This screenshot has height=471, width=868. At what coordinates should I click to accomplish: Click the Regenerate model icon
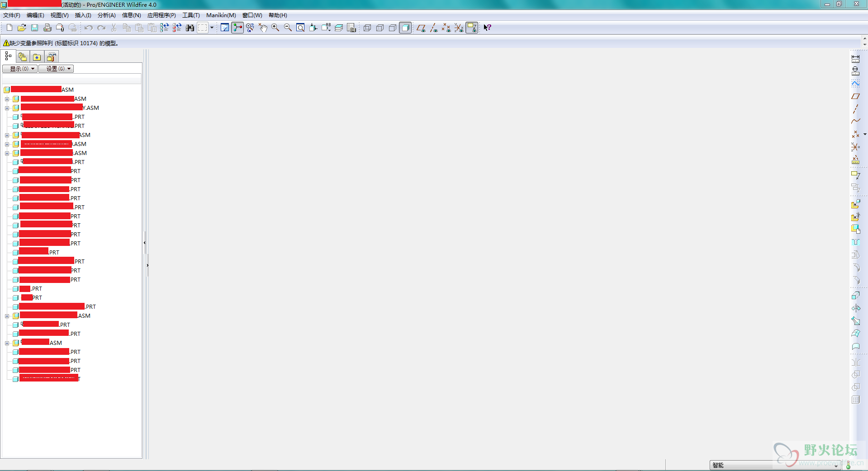click(164, 28)
